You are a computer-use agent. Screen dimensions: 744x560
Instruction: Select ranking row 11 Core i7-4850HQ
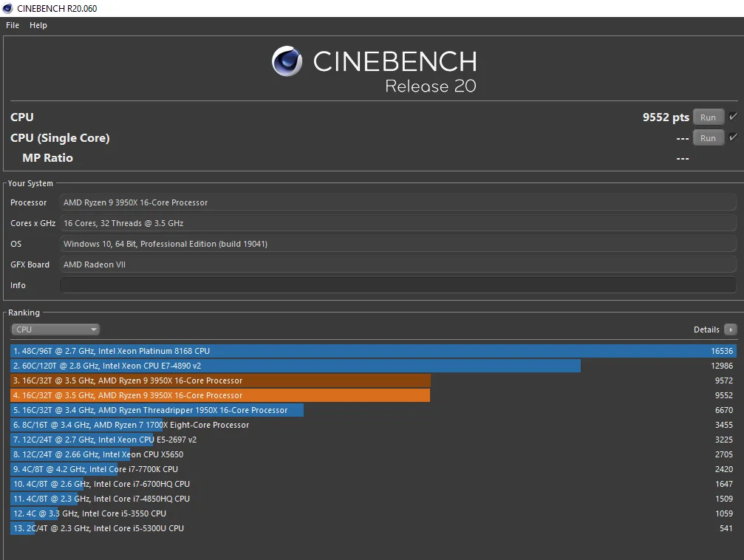pyautogui.click(x=373, y=498)
